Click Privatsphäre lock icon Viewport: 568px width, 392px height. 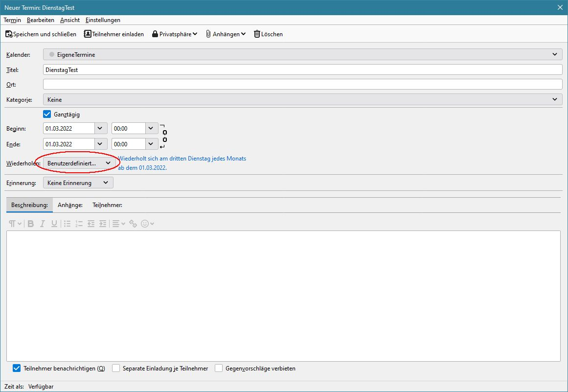[x=155, y=34]
